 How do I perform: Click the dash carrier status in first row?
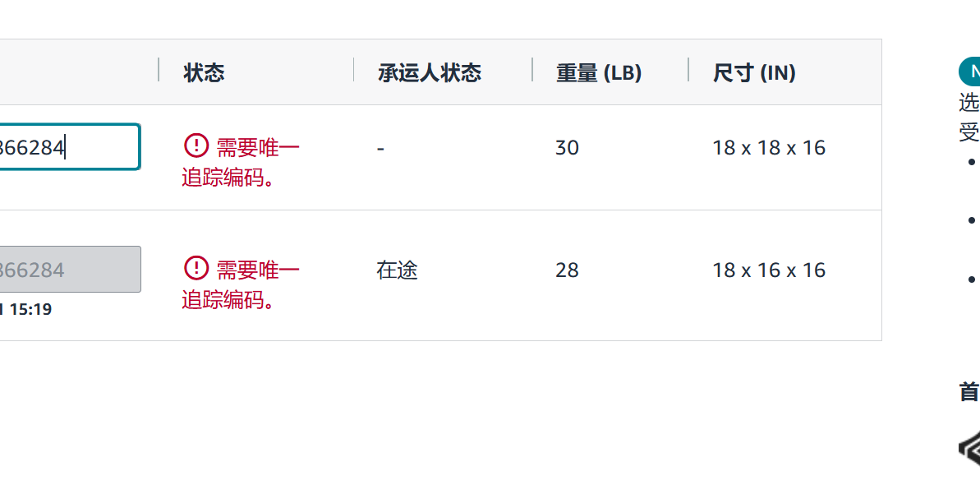click(x=380, y=149)
